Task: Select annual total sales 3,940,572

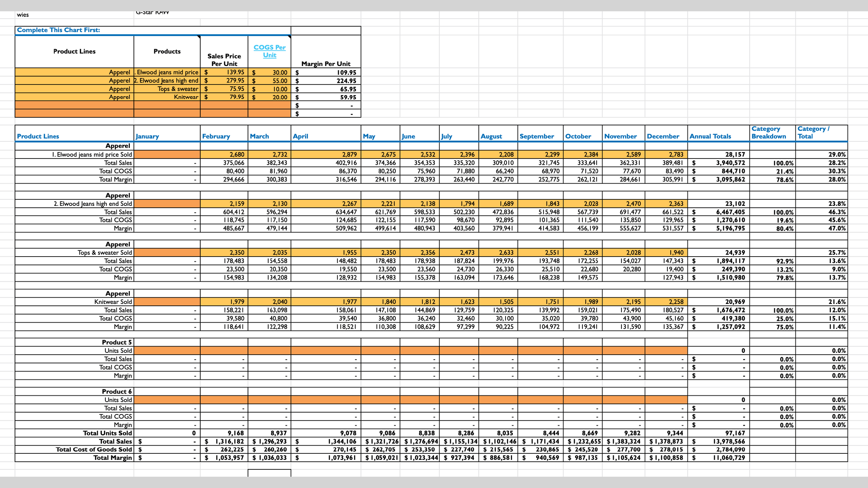Action: tap(718, 163)
